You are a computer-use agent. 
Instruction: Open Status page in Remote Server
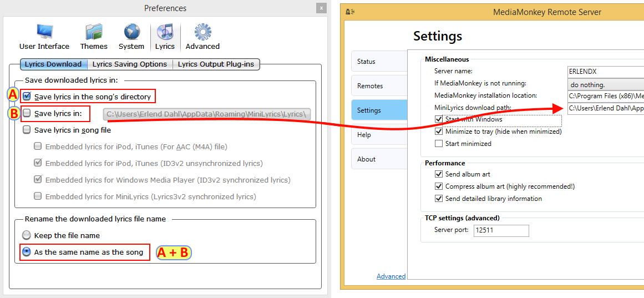(379, 62)
